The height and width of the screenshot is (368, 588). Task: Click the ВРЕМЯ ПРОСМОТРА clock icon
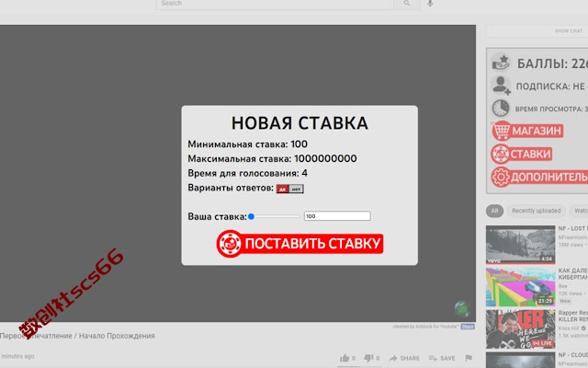tap(501, 109)
